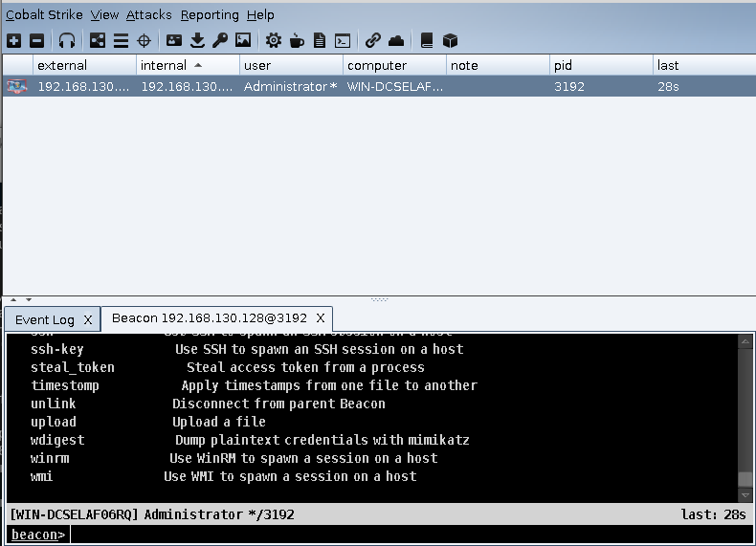Open the Help menu
Screen dimensions: 756x546
click(x=260, y=15)
